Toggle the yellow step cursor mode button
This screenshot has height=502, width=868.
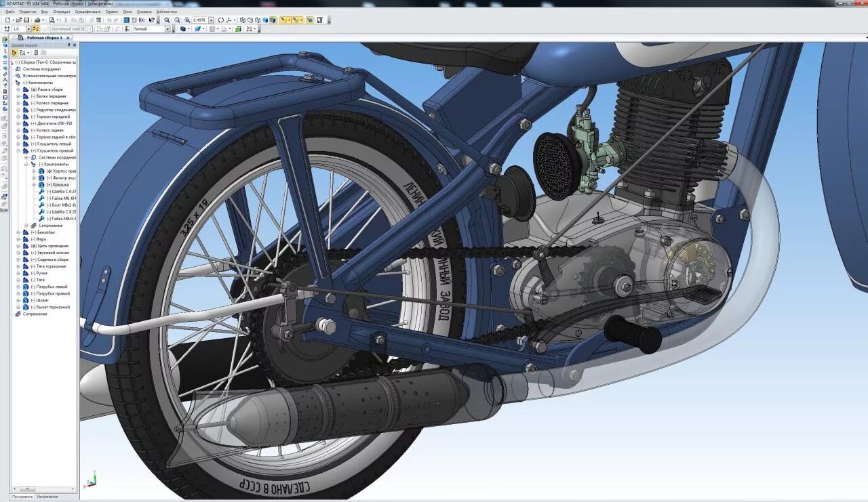[x=35, y=28]
